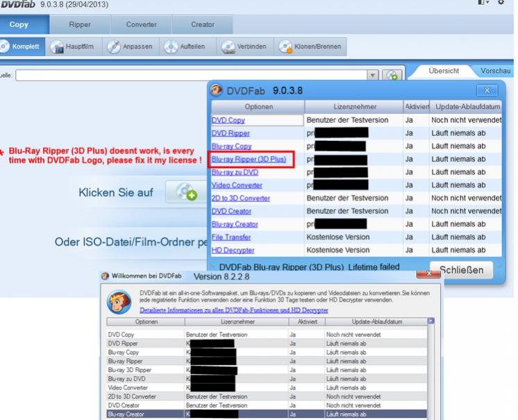Choose the Aufteilen mode

pyautogui.click(x=187, y=47)
